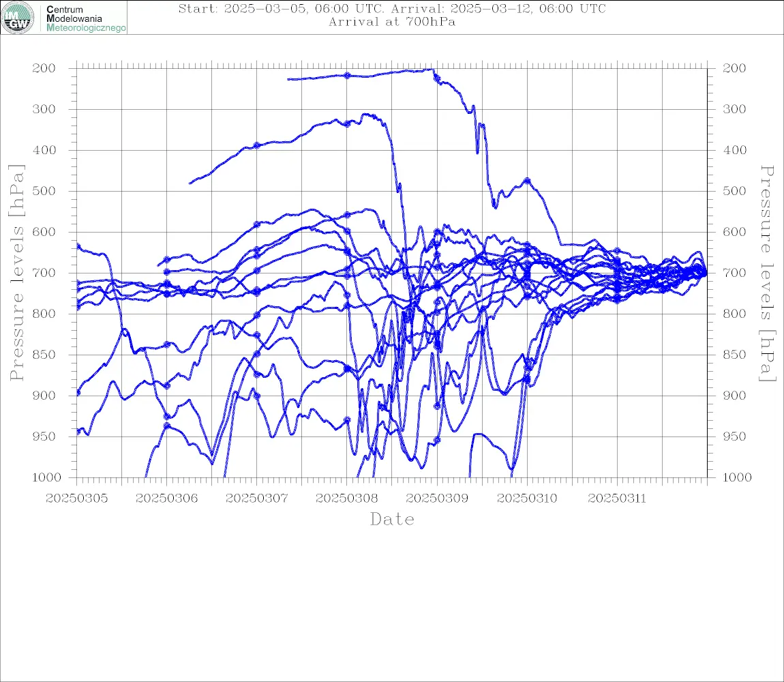Click the 20250310 date label

point(527,499)
